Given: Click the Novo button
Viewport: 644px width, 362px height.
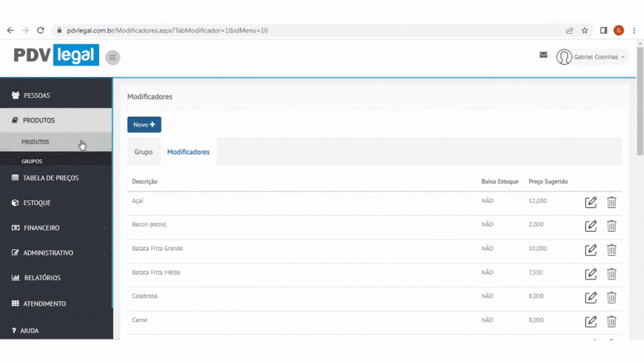Looking at the screenshot, I should (144, 125).
